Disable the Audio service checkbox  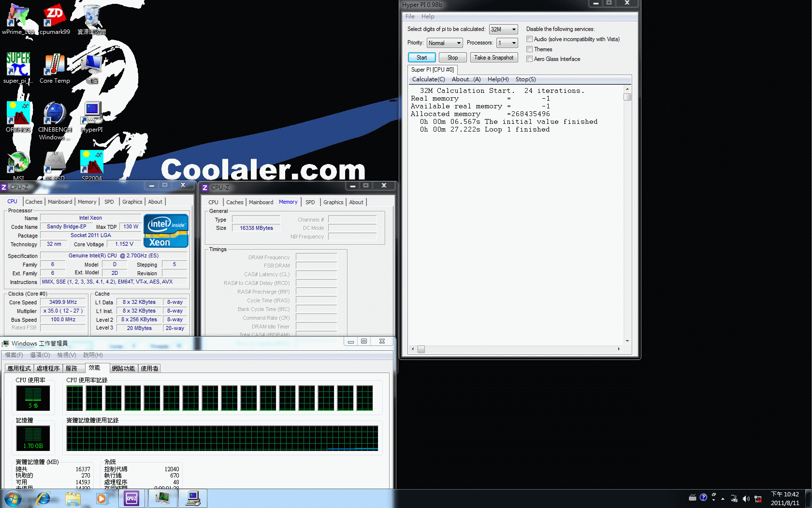point(530,39)
